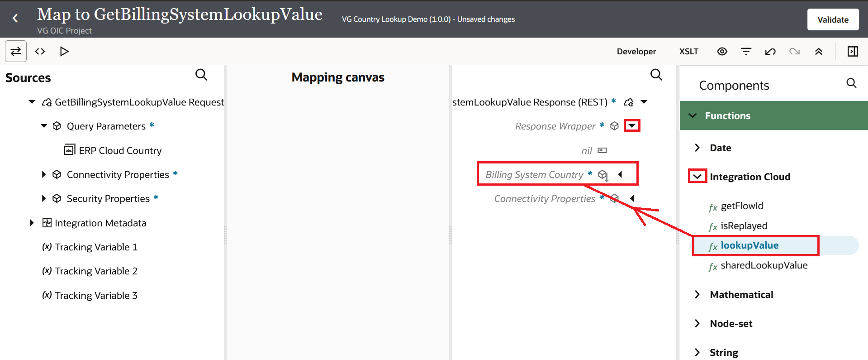Toggle the eye view options icon
The height and width of the screenshot is (360, 868).
click(722, 52)
